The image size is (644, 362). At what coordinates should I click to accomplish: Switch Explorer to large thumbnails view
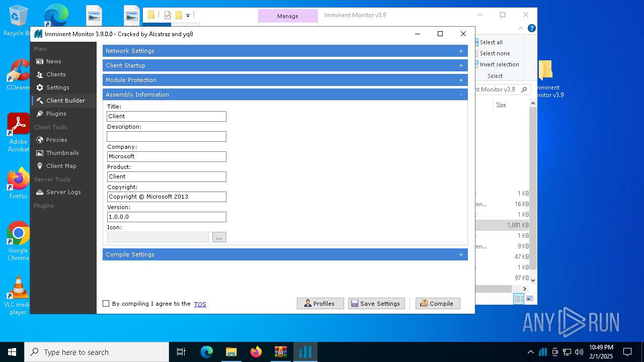tap(529, 299)
